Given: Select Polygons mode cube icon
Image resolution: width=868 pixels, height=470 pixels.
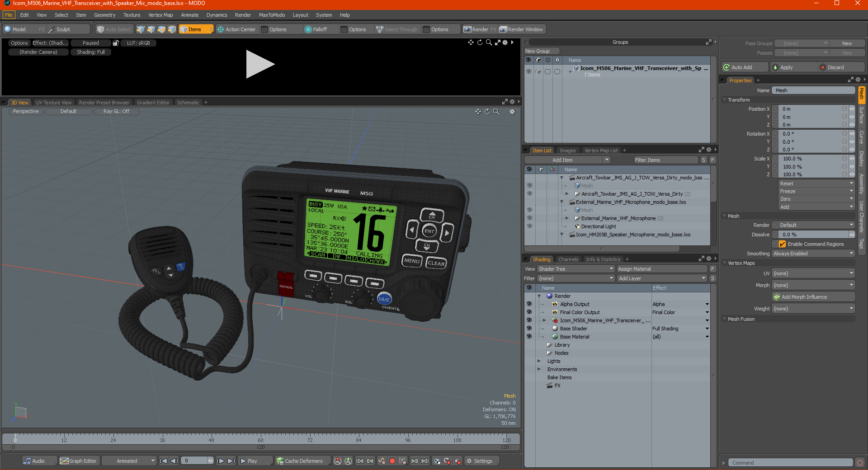Looking at the screenshot, I should (161, 29).
